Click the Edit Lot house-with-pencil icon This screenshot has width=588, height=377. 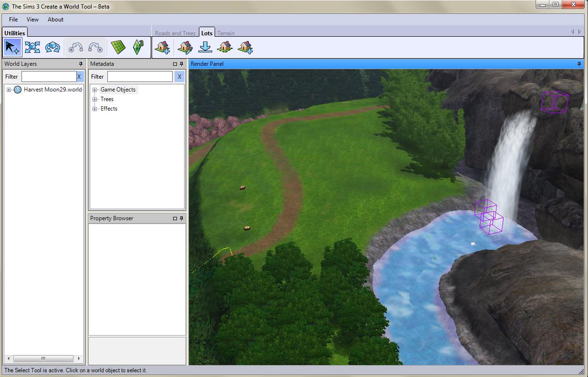tap(185, 47)
